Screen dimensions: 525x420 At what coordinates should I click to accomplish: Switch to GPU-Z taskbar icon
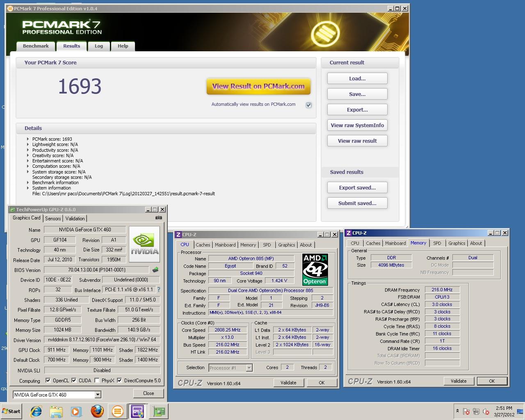pos(158,411)
